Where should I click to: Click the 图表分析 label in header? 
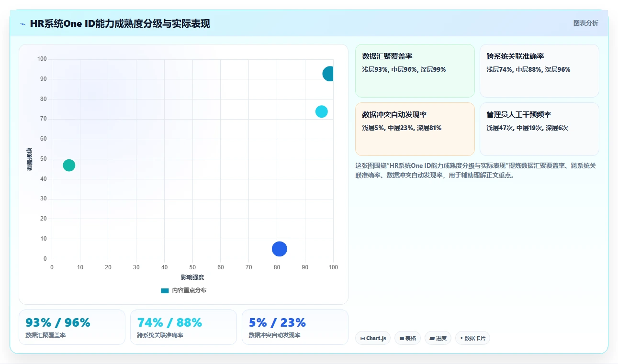[585, 23]
